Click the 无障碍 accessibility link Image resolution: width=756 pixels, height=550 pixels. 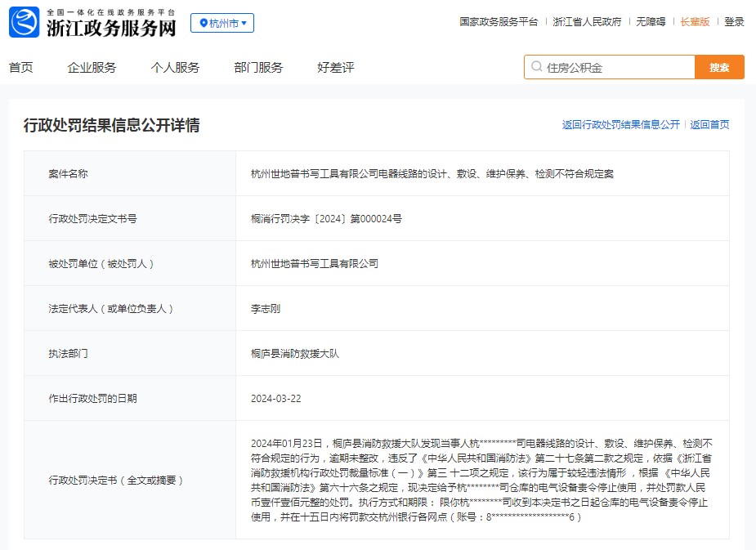(x=651, y=22)
